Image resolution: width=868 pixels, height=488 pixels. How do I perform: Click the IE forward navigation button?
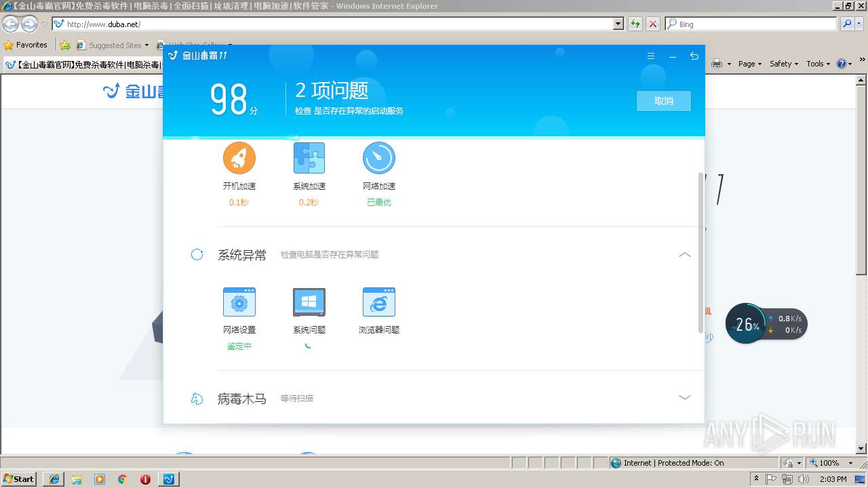click(29, 24)
